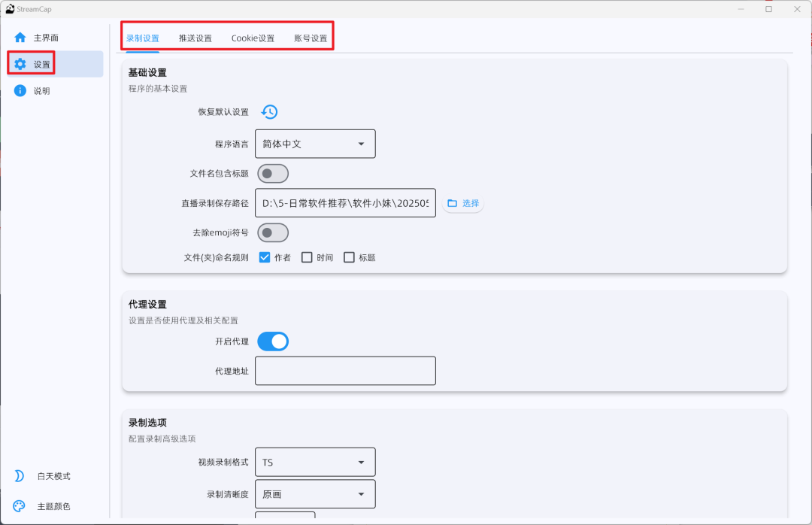The height and width of the screenshot is (525, 812).
Task: Click the folder icon in 选择 button
Action: point(453,204)
